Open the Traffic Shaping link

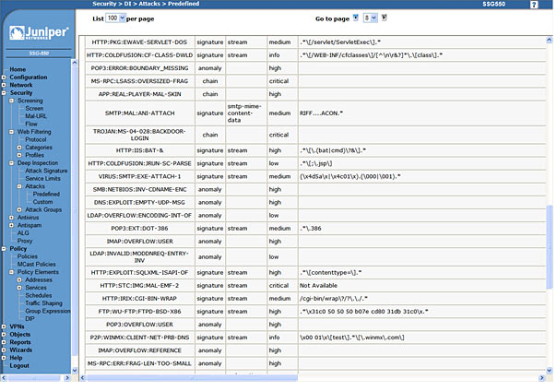pyautogui.click(x=44, y=303)
